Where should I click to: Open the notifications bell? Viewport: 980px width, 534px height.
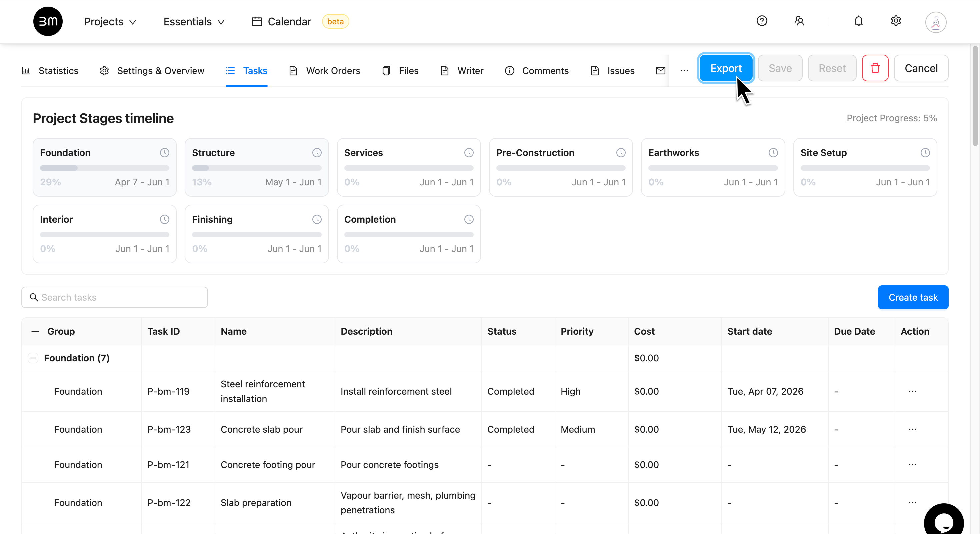[858, 21]
